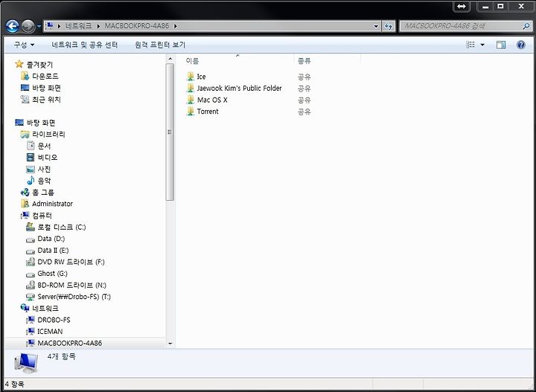
Task: Click the Ice shared folder icon
Action: (x=191, y=77)
